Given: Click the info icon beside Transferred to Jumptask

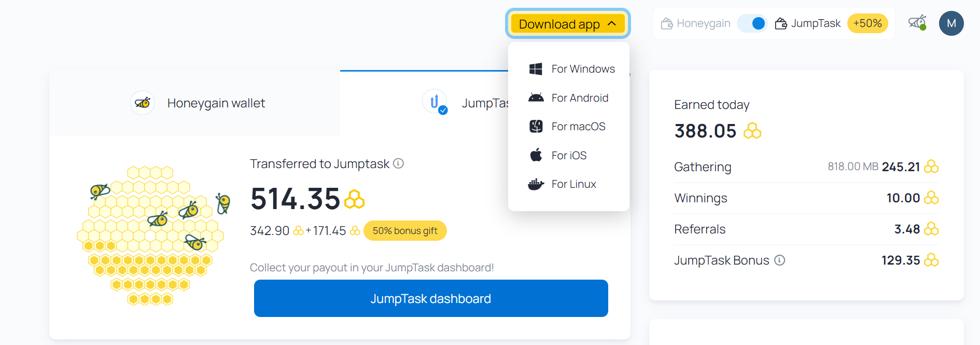Looking at the screenshot, I should coord(398,163).
